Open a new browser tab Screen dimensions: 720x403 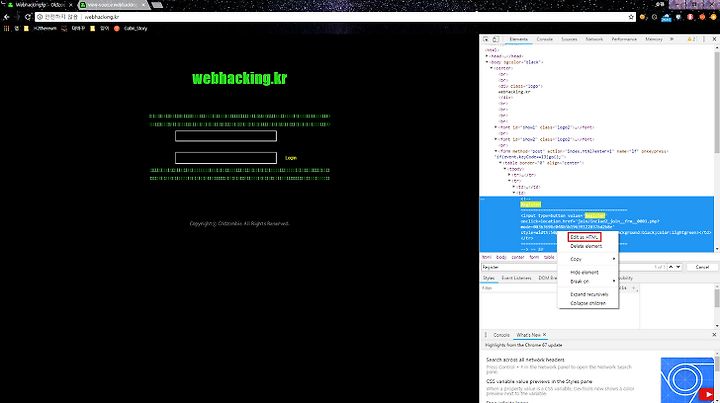click(158, 5)
